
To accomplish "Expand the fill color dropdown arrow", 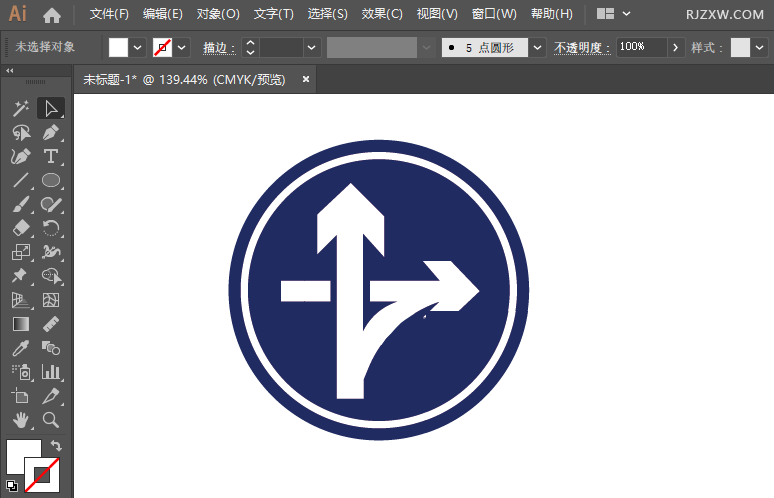I will 137,48.
